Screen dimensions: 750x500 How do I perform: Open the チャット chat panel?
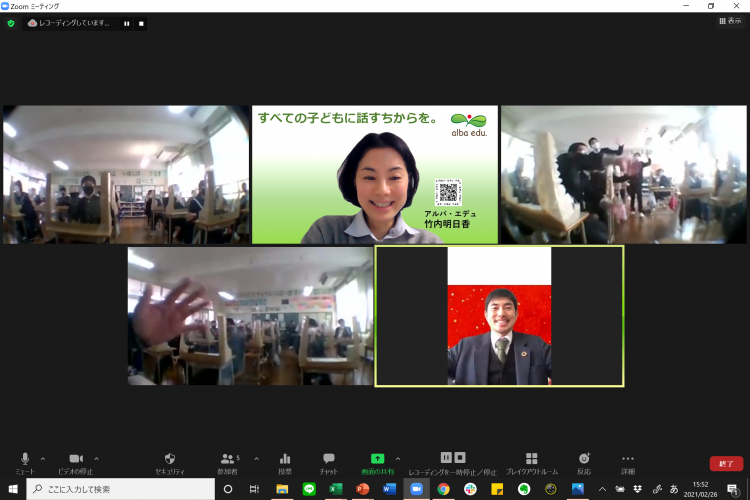[x=329, y=464]
